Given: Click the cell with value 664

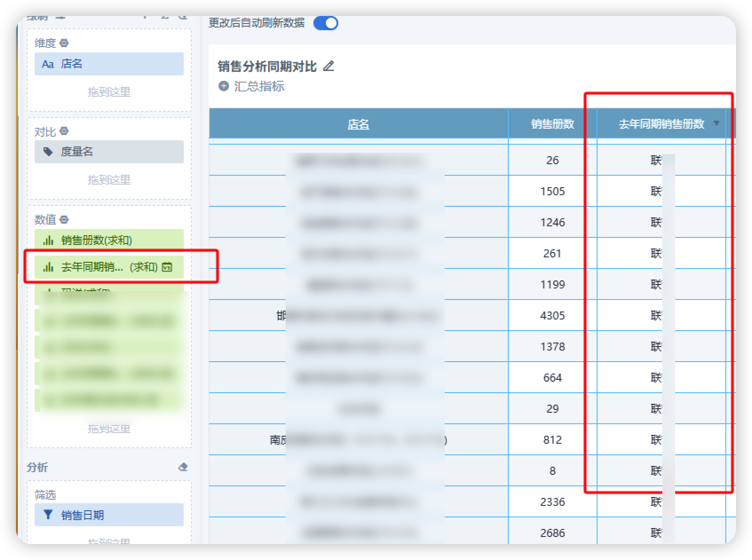Looking at the screenshot, I should point(553,378).
